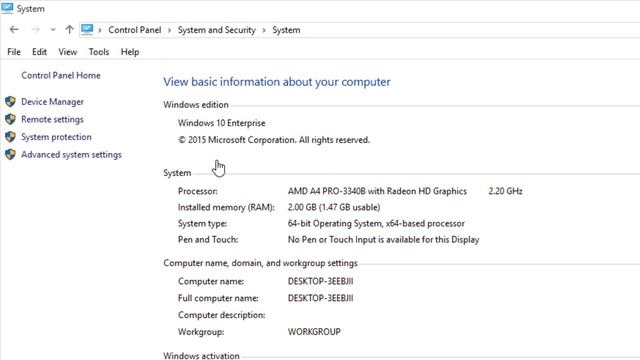Open the File menu
Screen dimensions: 640x360
pyautogui.click(x=14, y=52)
